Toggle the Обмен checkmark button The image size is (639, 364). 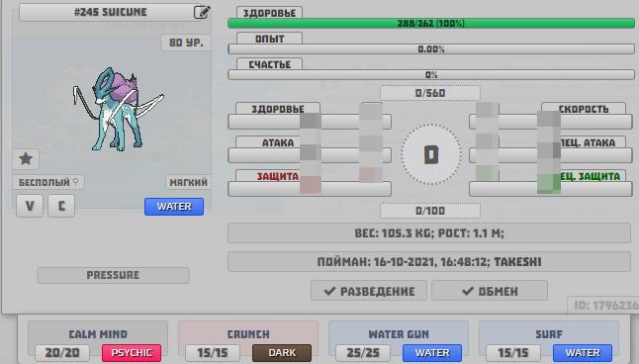(490, 291)
